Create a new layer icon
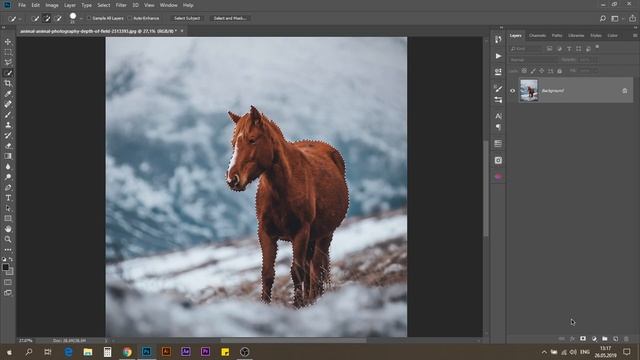 click(x=616, y=339)
